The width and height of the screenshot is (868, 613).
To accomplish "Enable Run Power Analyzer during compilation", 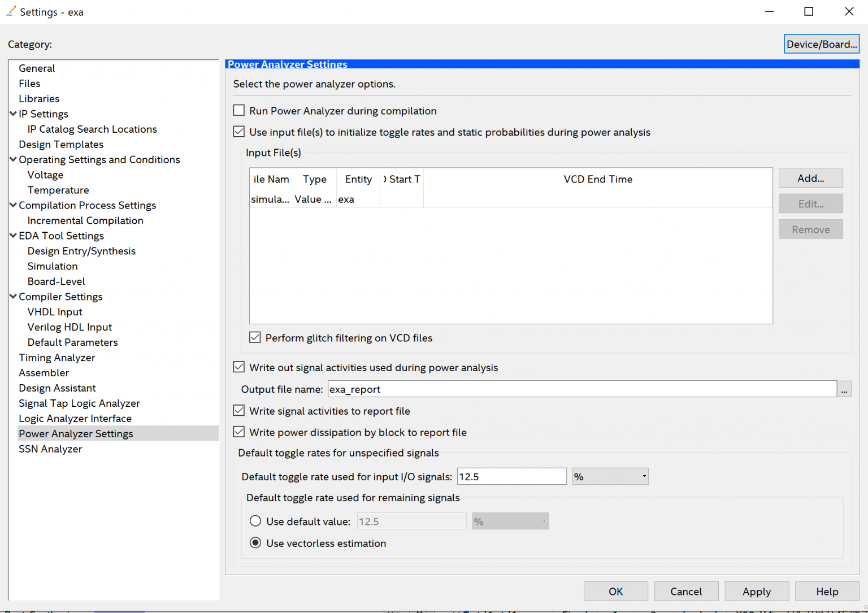I will 239,111.
